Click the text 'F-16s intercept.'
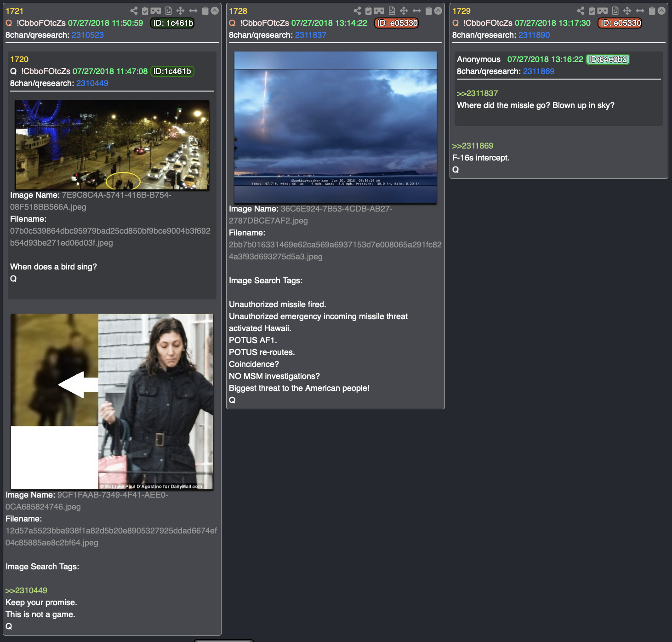This screenshot has width=672, height=642. [x=481, y=158]
